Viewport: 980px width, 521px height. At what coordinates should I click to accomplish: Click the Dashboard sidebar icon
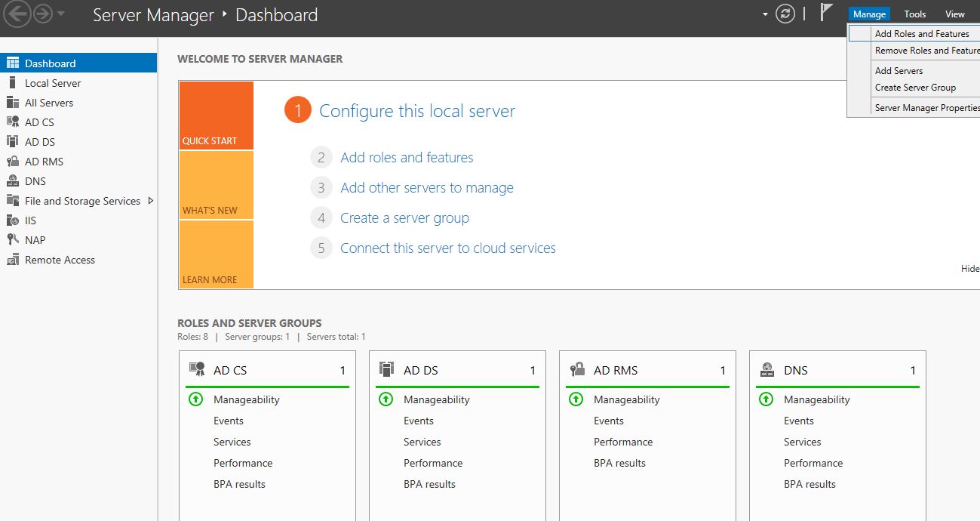click(x=13, y=63)
